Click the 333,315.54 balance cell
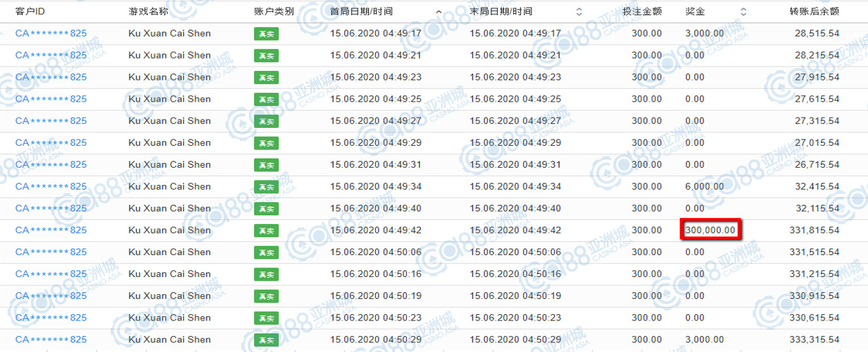 click(814, 340)
